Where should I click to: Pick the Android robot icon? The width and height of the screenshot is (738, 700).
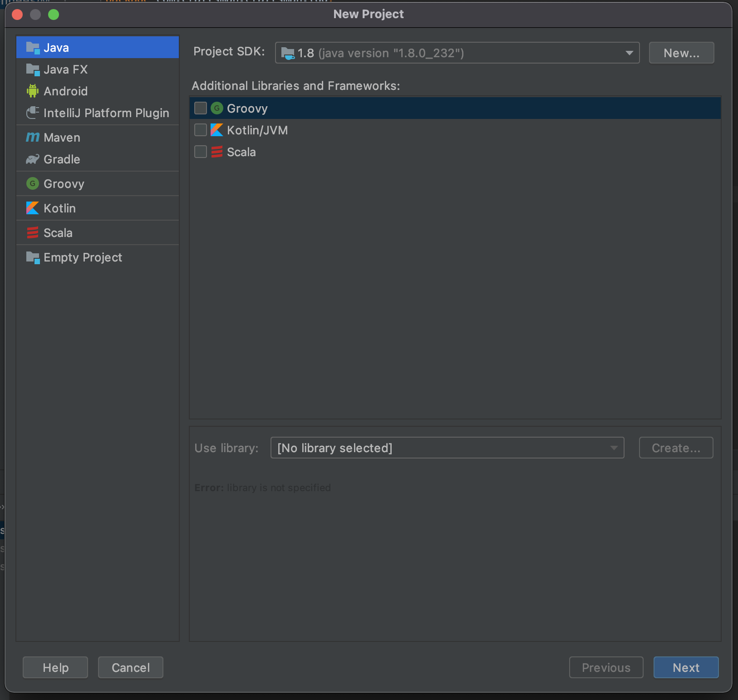click(33, 91)
